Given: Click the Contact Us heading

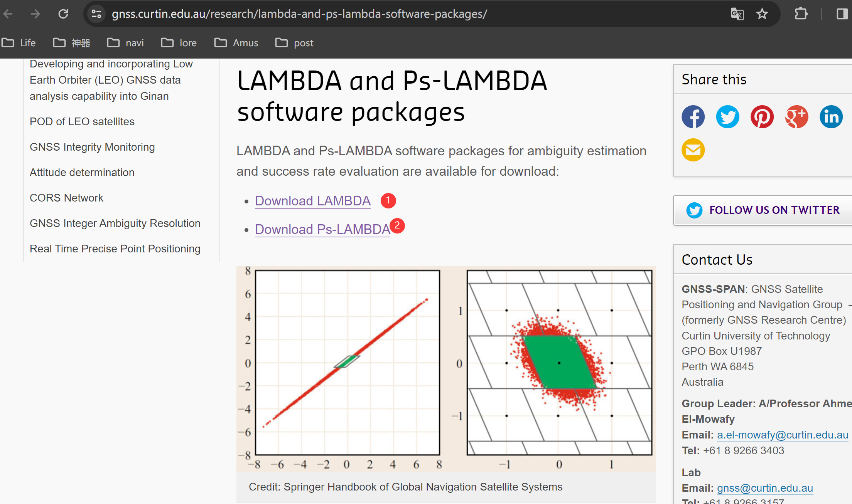Looking at the screenshot, I should [717, 260].
